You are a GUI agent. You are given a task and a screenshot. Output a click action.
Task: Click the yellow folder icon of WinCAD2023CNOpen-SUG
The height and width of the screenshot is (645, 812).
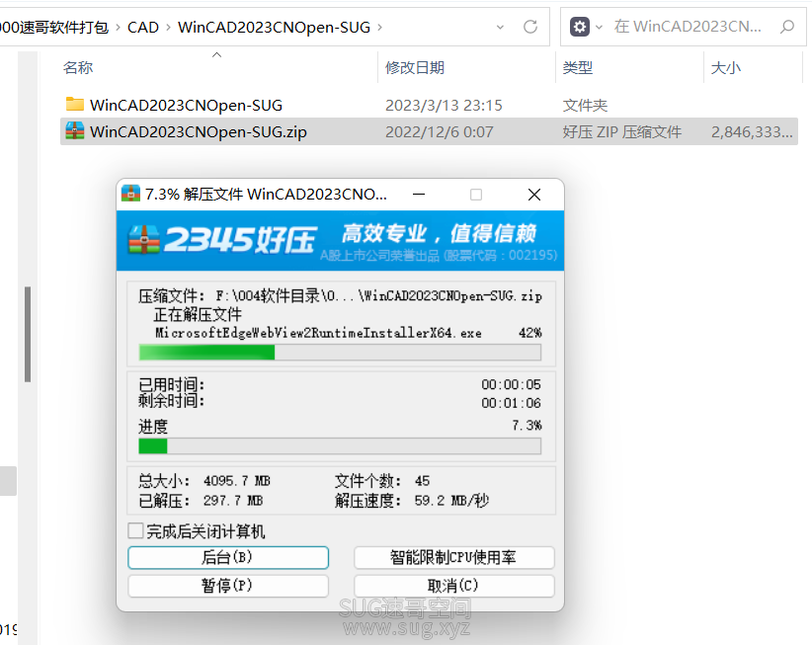click(74, 104)
